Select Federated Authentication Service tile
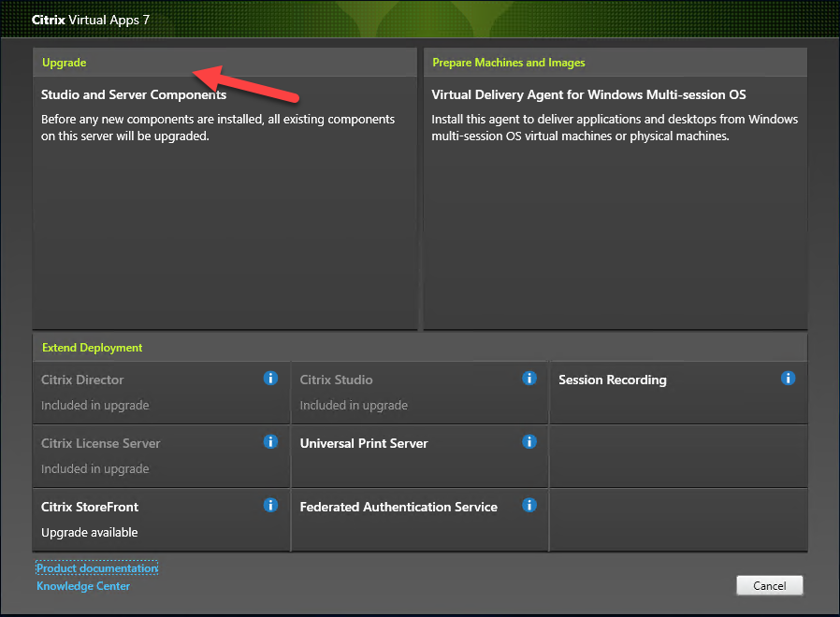Screen dimensions: 840x617 click(420, 520)
